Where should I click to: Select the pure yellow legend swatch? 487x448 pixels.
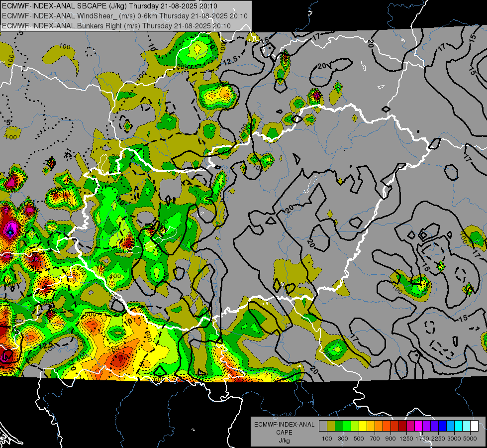click(363, 426)
